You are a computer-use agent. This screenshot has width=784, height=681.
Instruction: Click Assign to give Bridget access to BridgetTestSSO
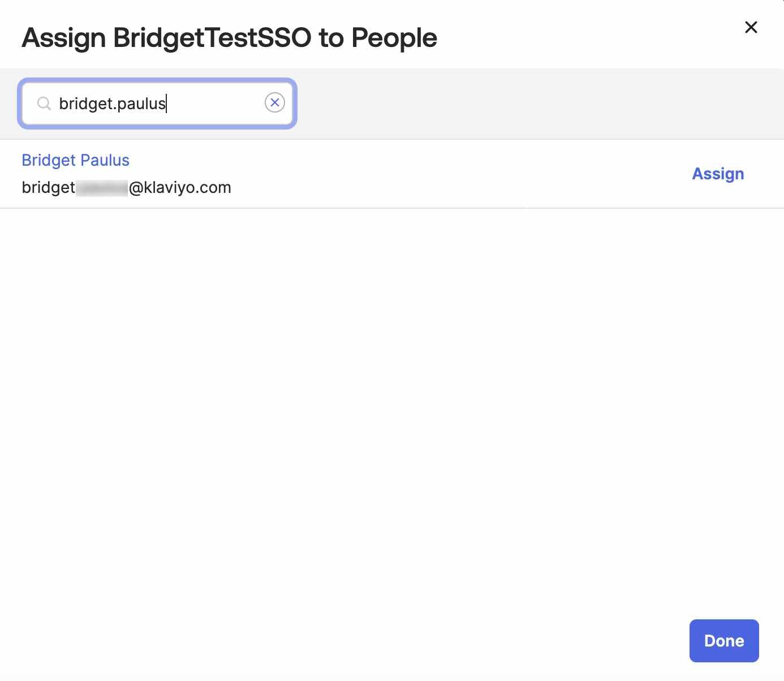point(718,174)
